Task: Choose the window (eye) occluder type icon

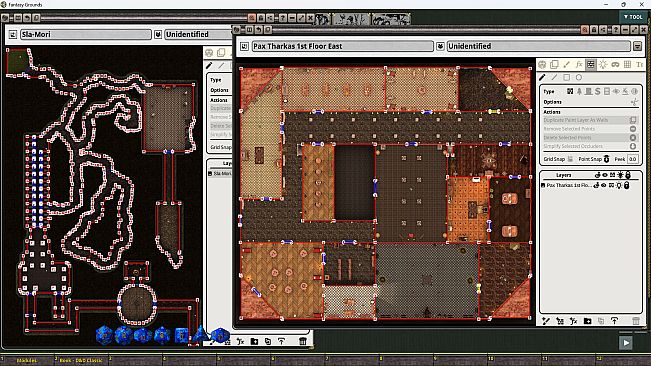Action: [x=616, y=91]
